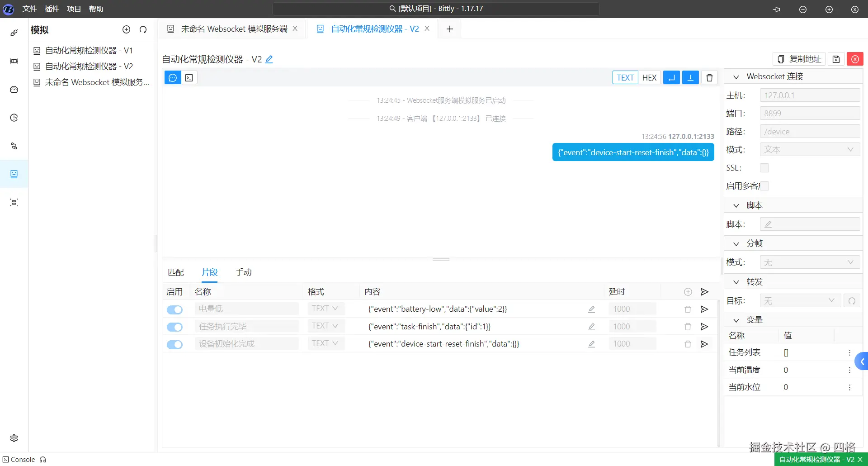
Task: Send all snippets from table header arrow
Action: (704, 292)
